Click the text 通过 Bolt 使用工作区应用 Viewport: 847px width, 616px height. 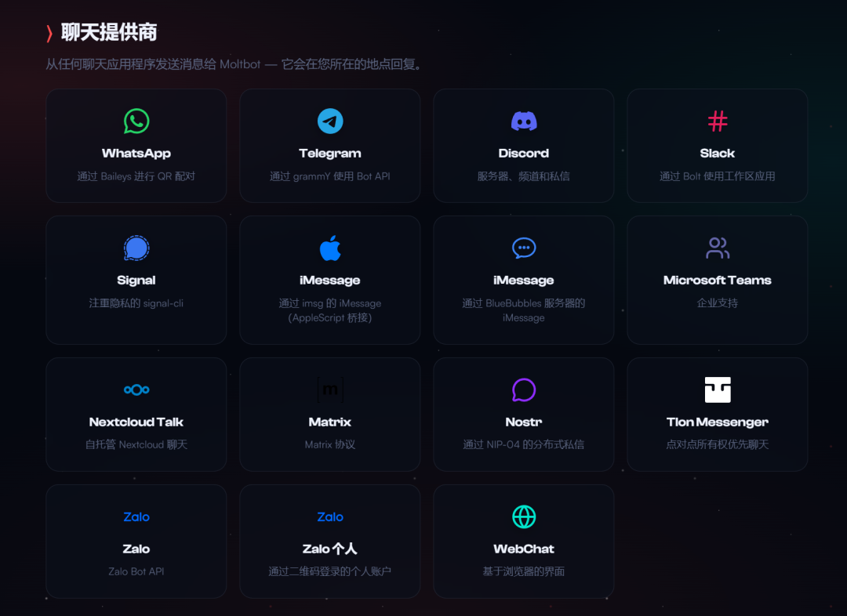[x=718, y=176]
